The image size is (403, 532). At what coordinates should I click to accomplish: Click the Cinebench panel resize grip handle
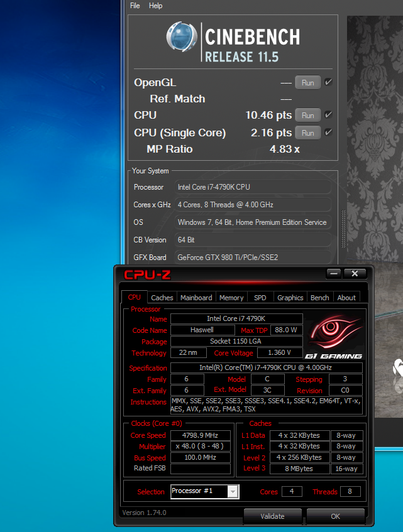343,229
